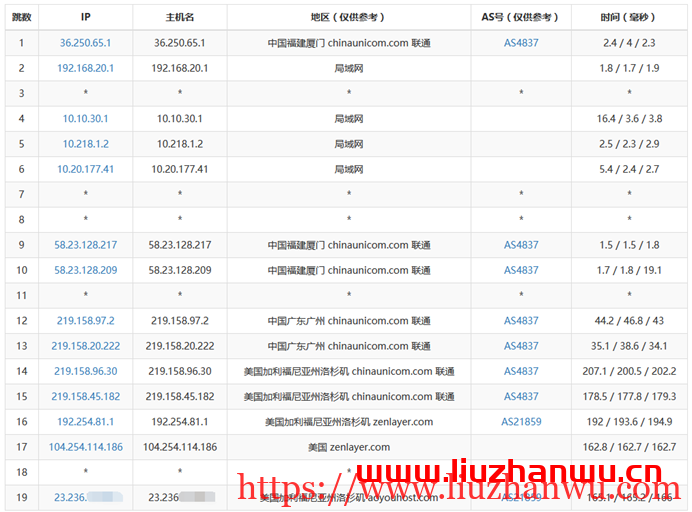Open IP link 10.20.177.41

86,169
